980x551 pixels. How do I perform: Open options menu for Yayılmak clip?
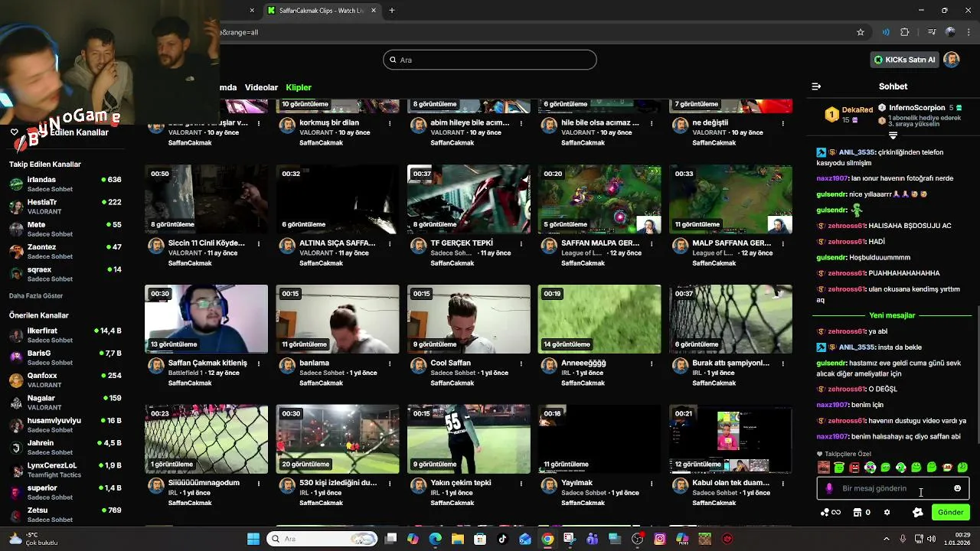click(x=652, y=484)
